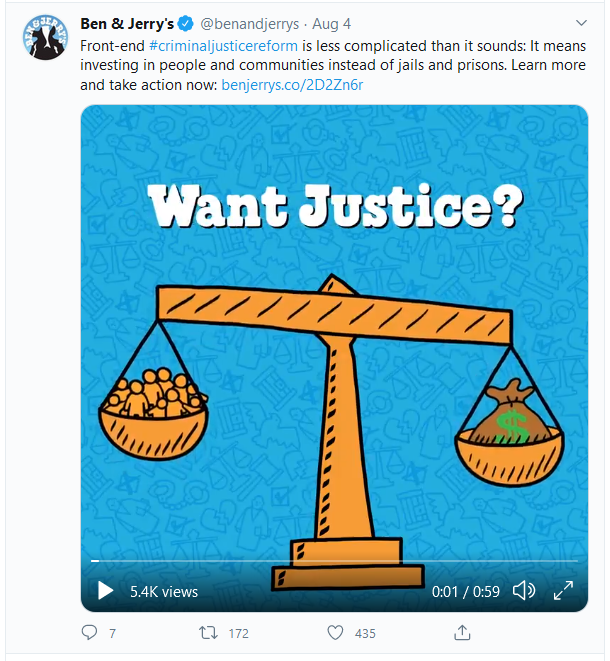
Task: Click the Want Justice video thumbnail
Action: [x=334, y=330]
